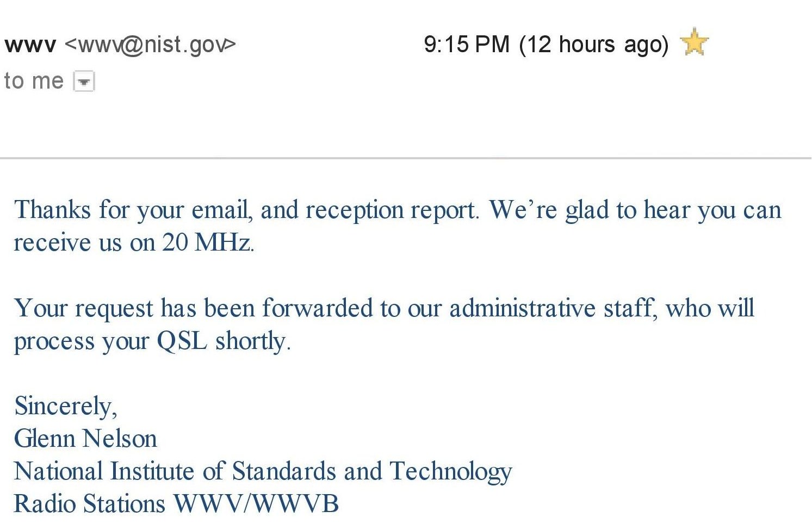Click the signature name Glenn Nelson
Image resolution: width=812 pixels, height=530 pixels.
click(x=85, y=439)
